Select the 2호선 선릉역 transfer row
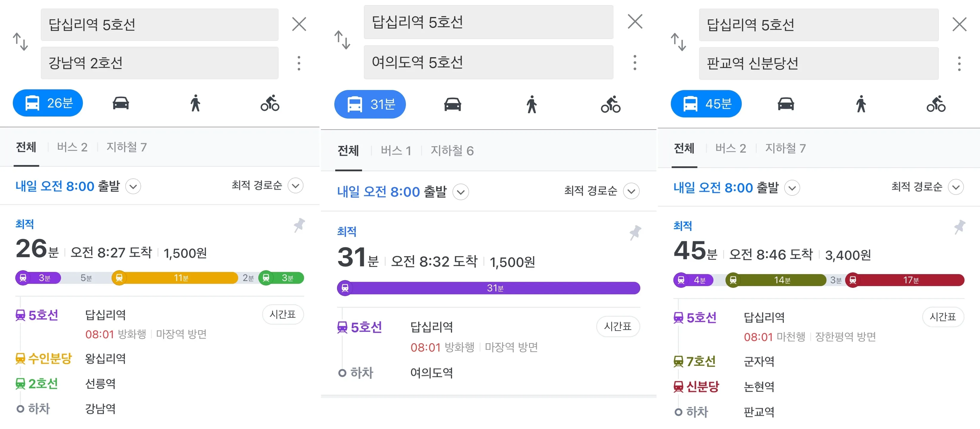Image resolution: width=980 pixels, height=429 pixels. pos(65,383)
